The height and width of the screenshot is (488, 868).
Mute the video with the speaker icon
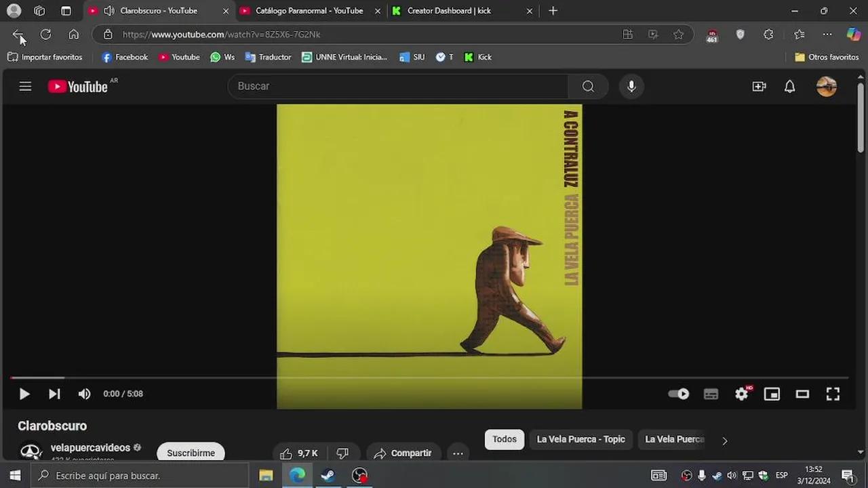coord(84,394)
